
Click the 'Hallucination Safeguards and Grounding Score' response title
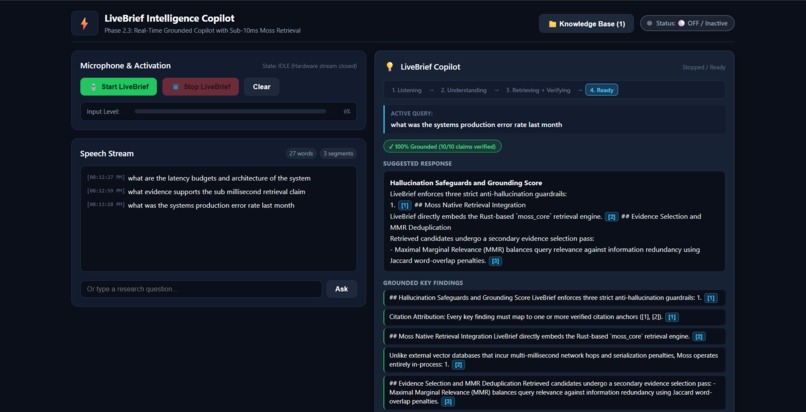[466, 182]
